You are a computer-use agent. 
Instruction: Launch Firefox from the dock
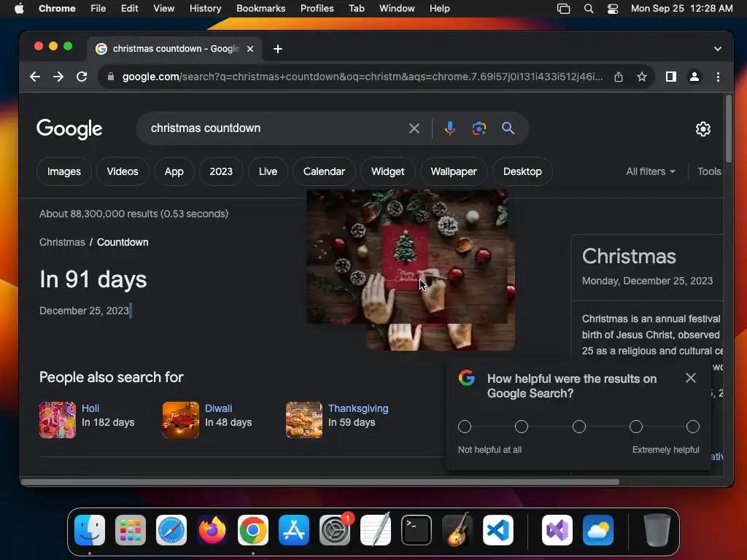(212, 530)
